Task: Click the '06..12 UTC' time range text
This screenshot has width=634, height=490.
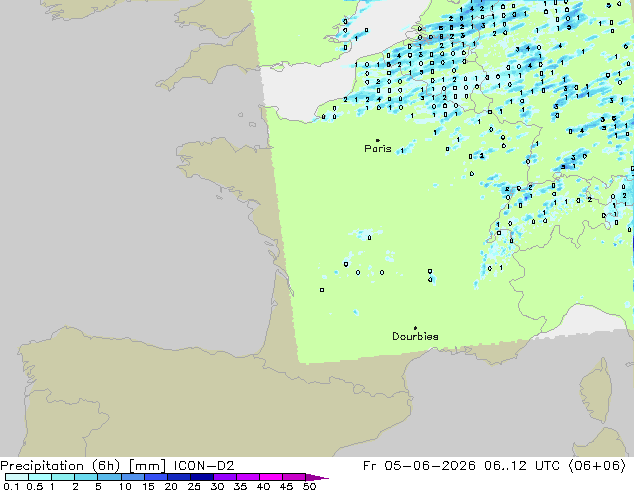Action: [x=522, y=465]
